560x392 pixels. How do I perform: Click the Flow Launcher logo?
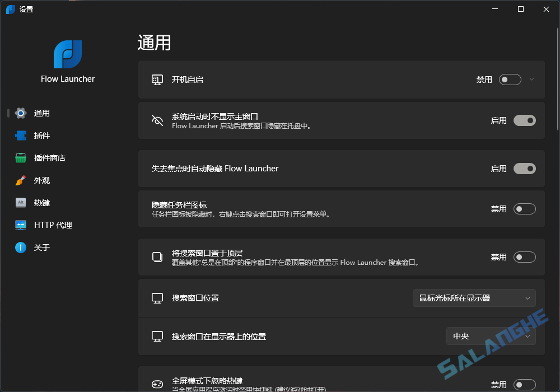pyautogui.click(x=67, y=53)
